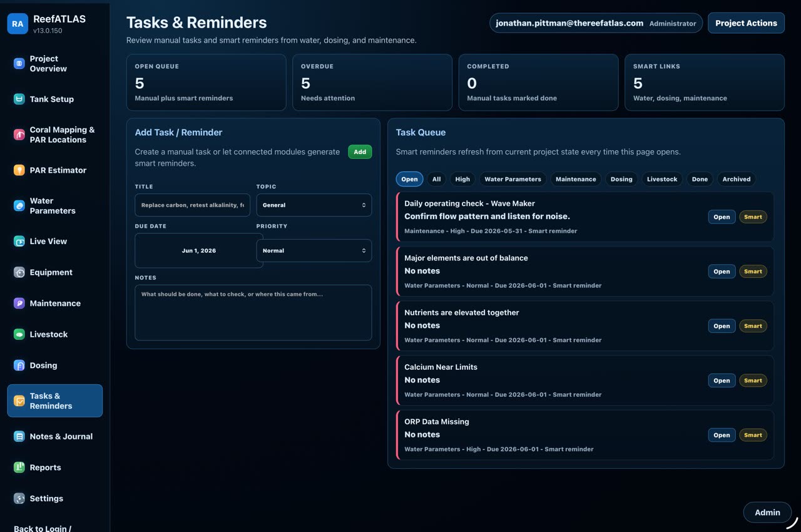The height and width of the screenshot is (532, 801).
Task: Select task title "ORP Data Missing"
Action: pos(437,421)
